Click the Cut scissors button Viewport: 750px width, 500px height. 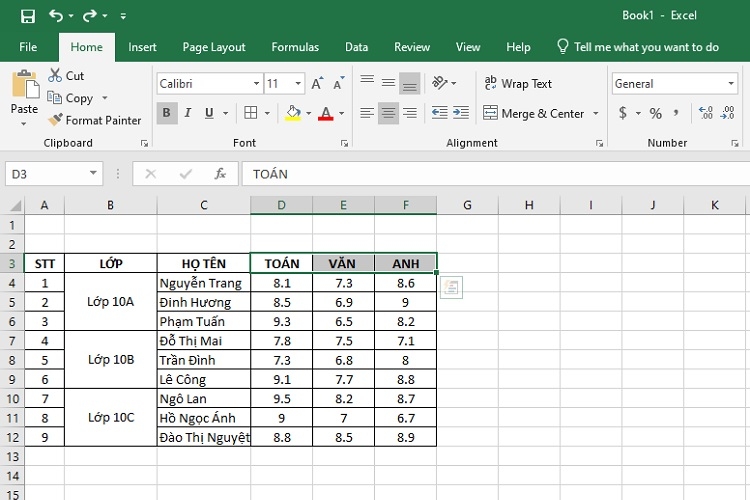[66, 76]
